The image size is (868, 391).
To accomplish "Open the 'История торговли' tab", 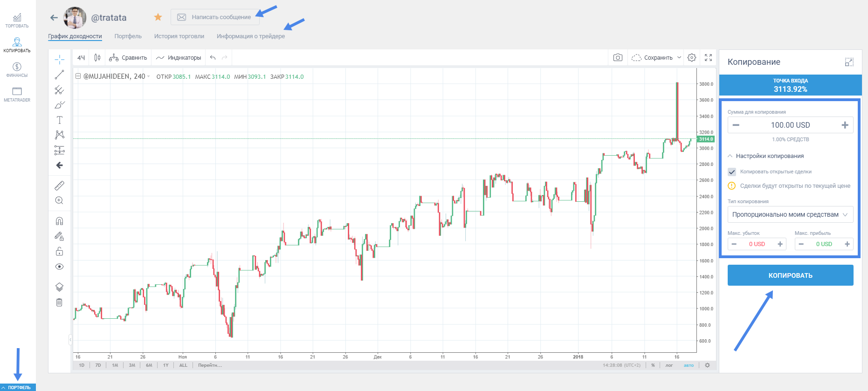I will (x=179, y=36).
